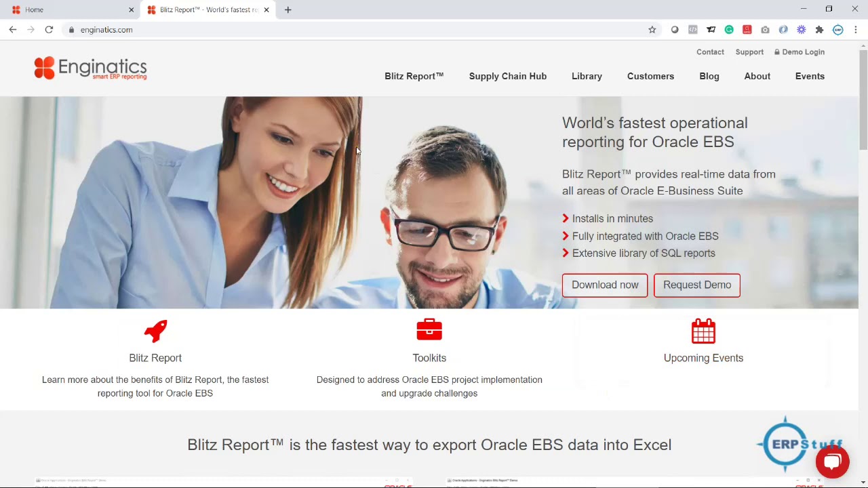Go back to the previous page
Screen dimensions: 868x488
click(x=13, y=30)
